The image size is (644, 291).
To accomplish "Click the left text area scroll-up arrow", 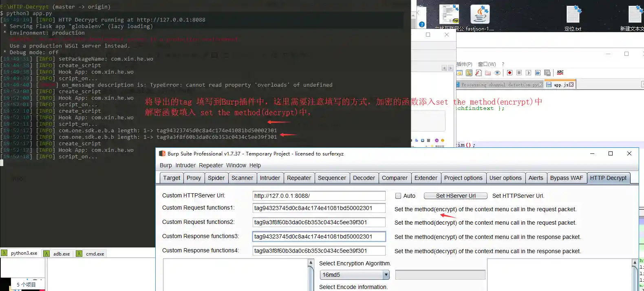I will 311,263.
